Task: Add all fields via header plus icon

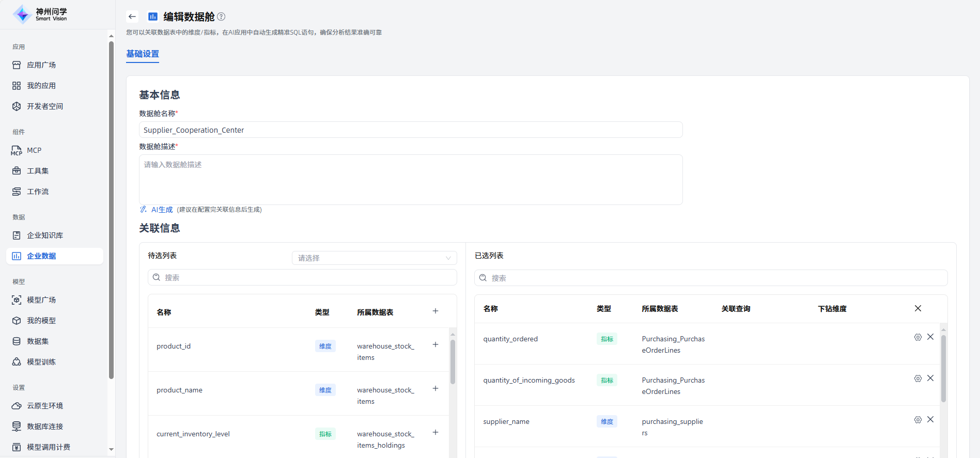Action: (x=435, y=311)
